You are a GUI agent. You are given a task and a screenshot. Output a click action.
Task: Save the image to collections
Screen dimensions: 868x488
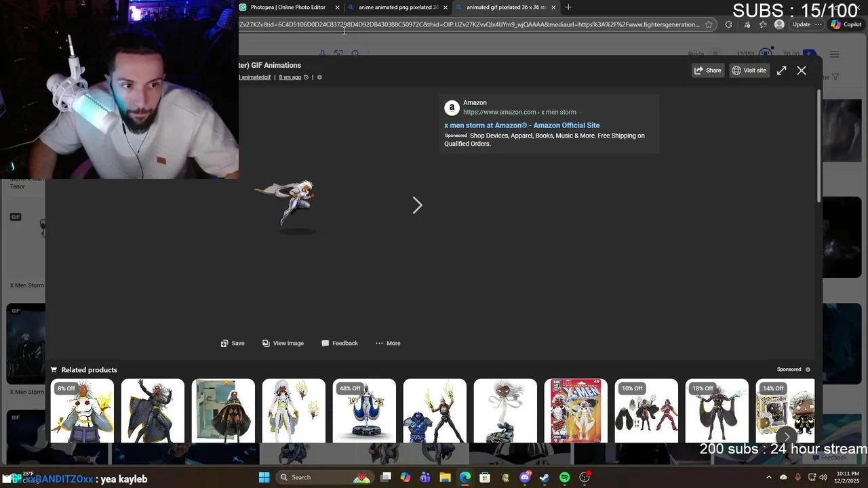coord(233,343)
